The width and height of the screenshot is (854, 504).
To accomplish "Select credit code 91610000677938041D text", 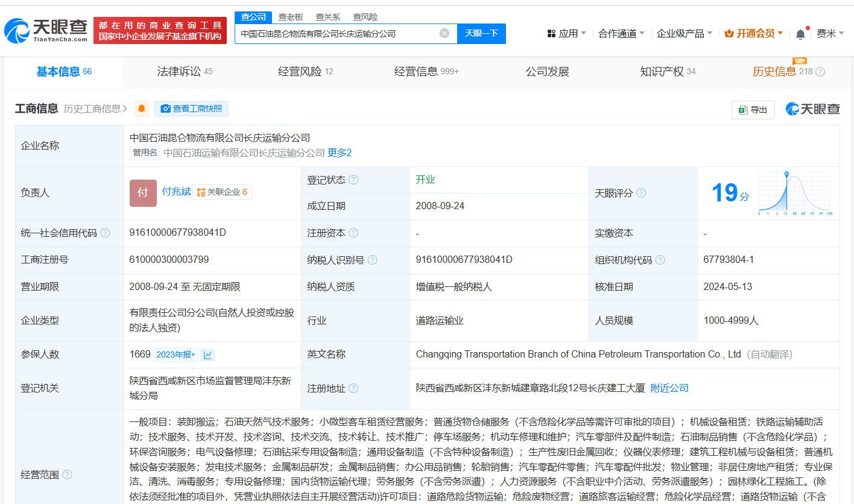I will click(177, 232).
